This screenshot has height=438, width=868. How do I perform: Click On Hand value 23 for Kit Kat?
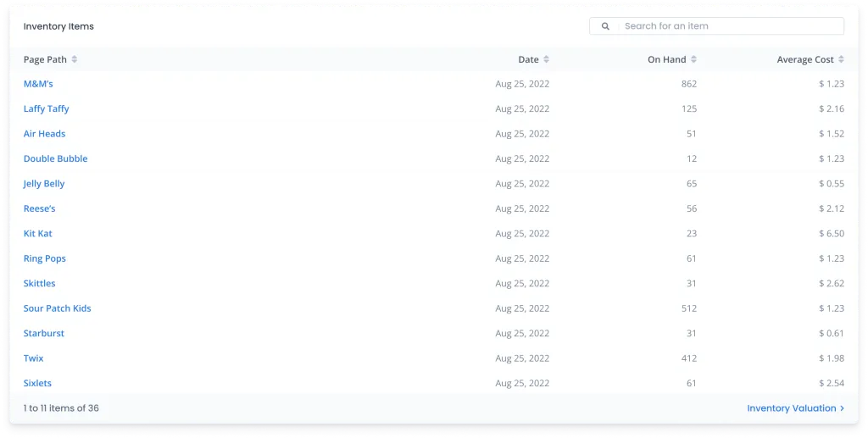tap(692, 233)
